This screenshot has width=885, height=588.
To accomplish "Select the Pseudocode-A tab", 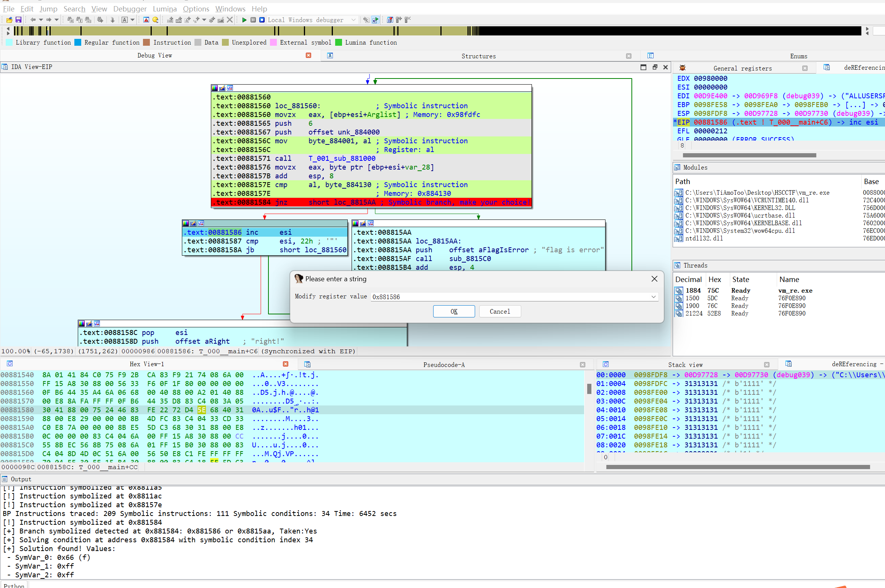I will 444,365.
